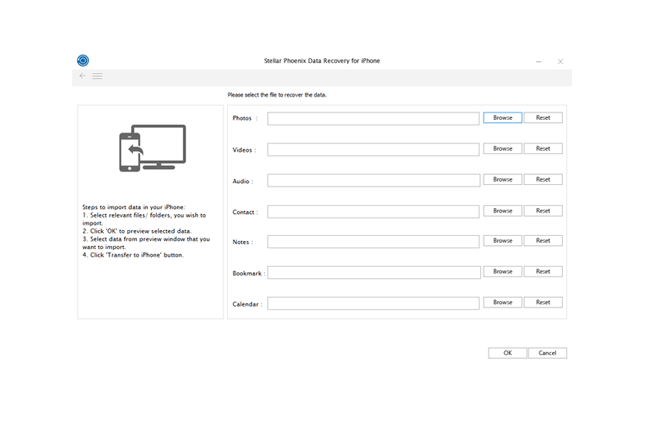The image size is (645, 421).
Task: Click the 'Please select the file to recover' text
Action: [277, 95]
